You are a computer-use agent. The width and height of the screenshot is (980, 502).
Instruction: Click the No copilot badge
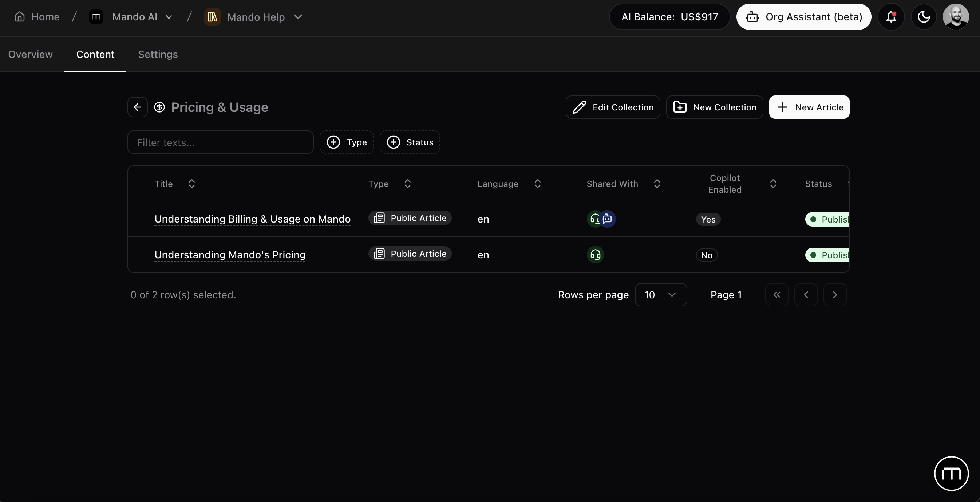(x=707, y=255)
